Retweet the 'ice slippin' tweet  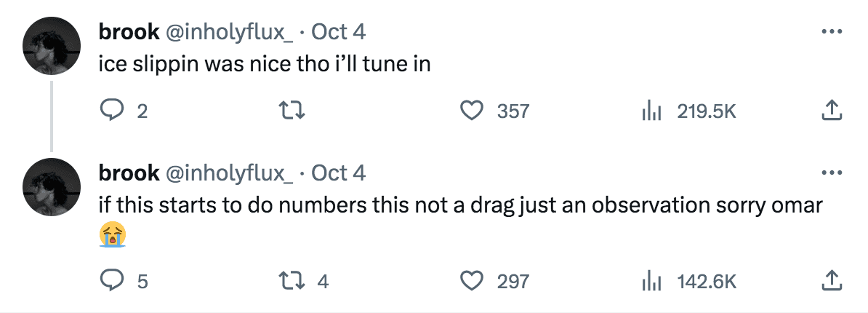click(x=292, y=111)
